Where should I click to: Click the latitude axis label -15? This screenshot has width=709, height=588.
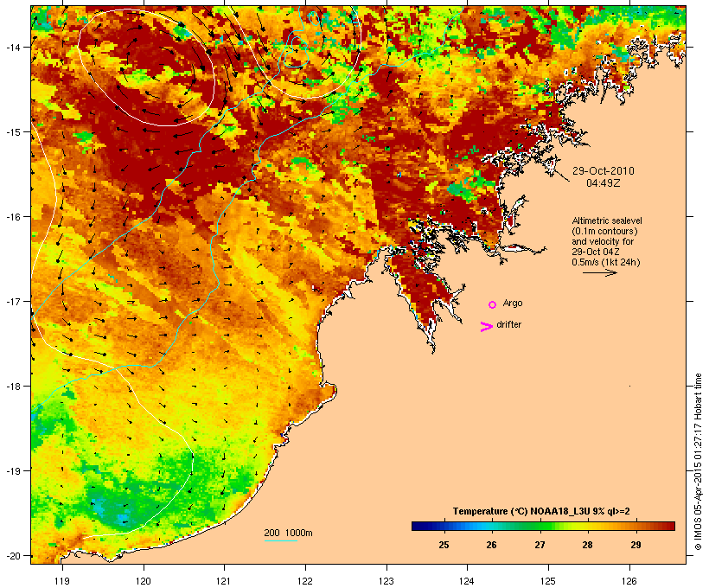point(12,132)
